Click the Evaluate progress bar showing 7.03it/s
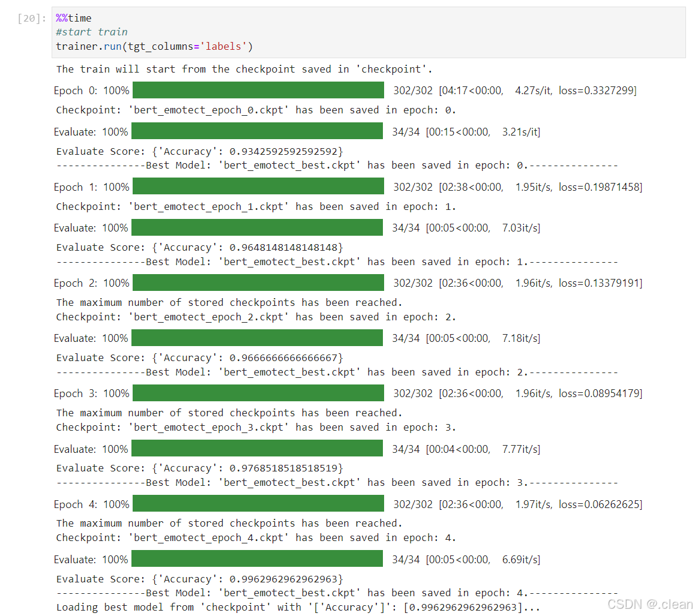Viewport: 695px width, 616px height. (257, 227)
